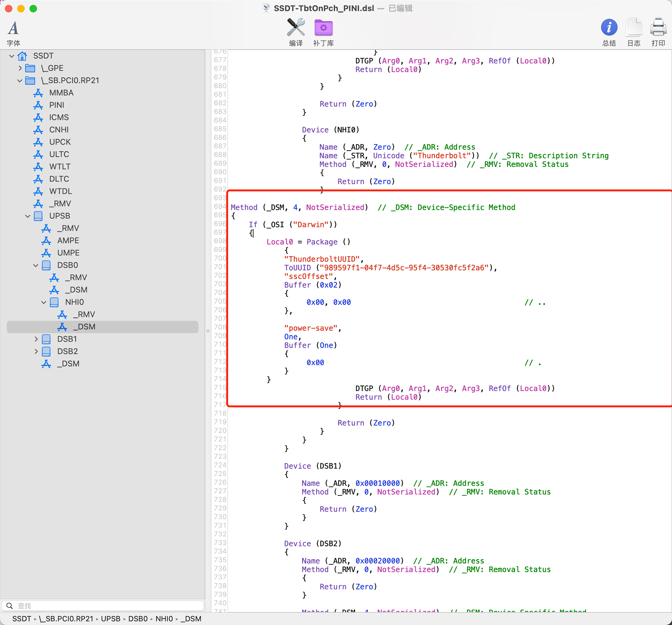The height and width of the screenshot is (625, 672).
Task: Expand the DSB1 device node
Action: tap(36, 339)
